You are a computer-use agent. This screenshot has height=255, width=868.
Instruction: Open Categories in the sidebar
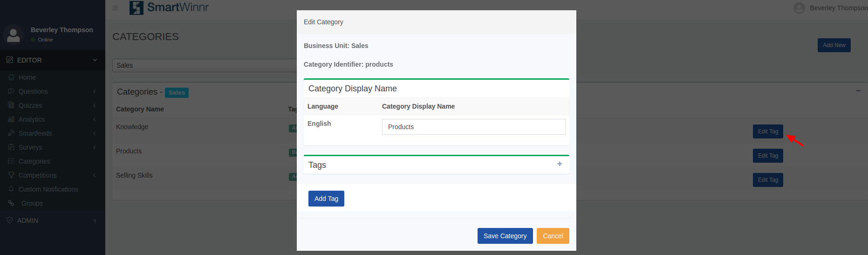pos(34,161)
